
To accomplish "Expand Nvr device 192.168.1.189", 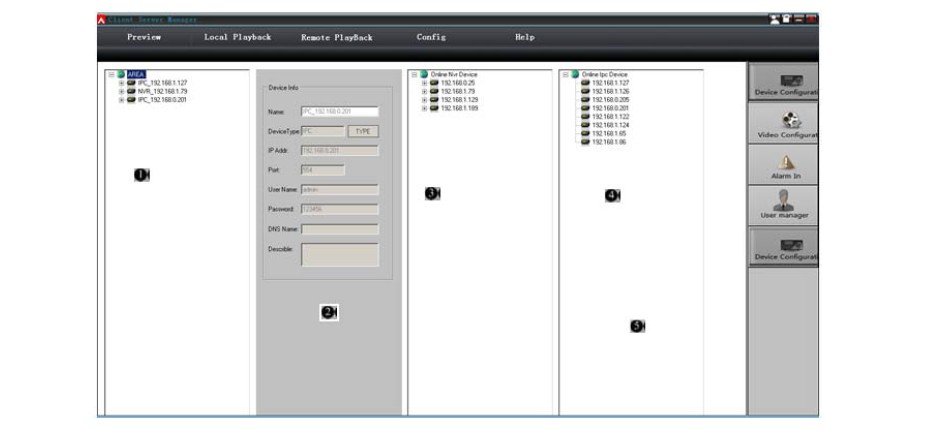I will (425, 108).
